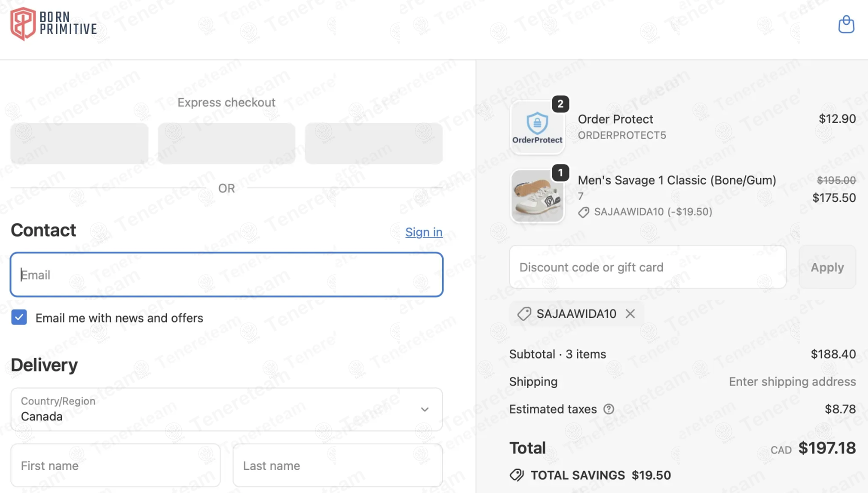Viewport: 868px width, 493px height.
Task: Click the total savings tag icon
Action: pos(516,475)
